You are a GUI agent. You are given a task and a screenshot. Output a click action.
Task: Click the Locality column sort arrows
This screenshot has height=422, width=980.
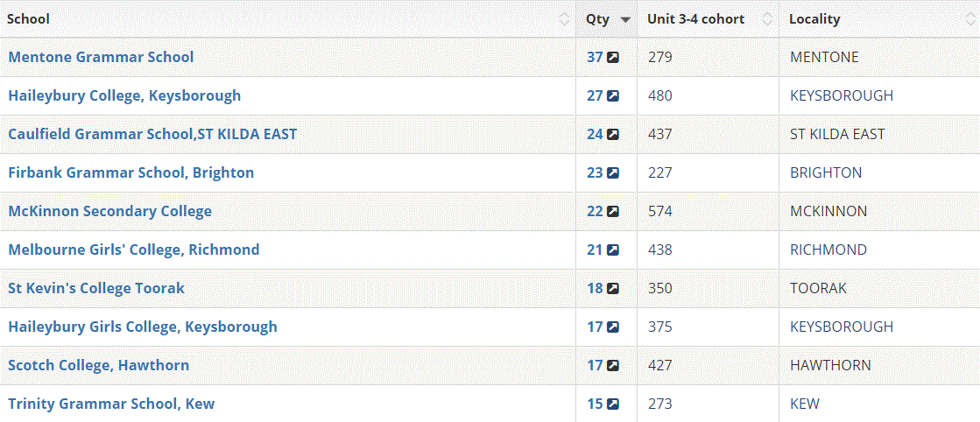click(x=969, y=19)
